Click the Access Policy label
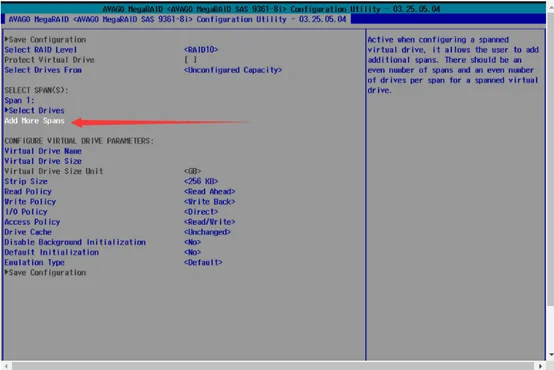 32,222
